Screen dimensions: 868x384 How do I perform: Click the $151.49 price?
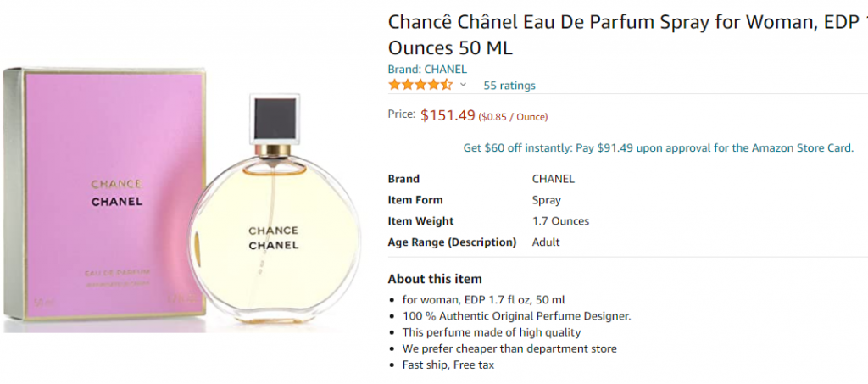(448, 115)
